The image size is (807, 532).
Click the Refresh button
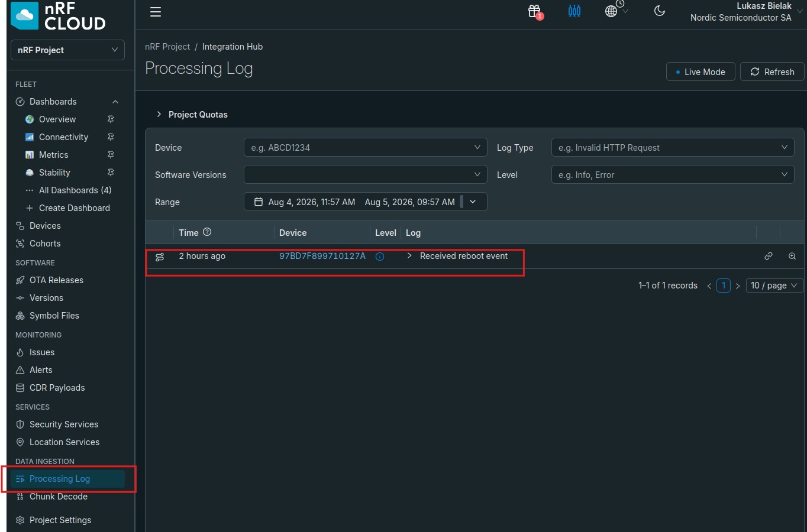(772, 72)
